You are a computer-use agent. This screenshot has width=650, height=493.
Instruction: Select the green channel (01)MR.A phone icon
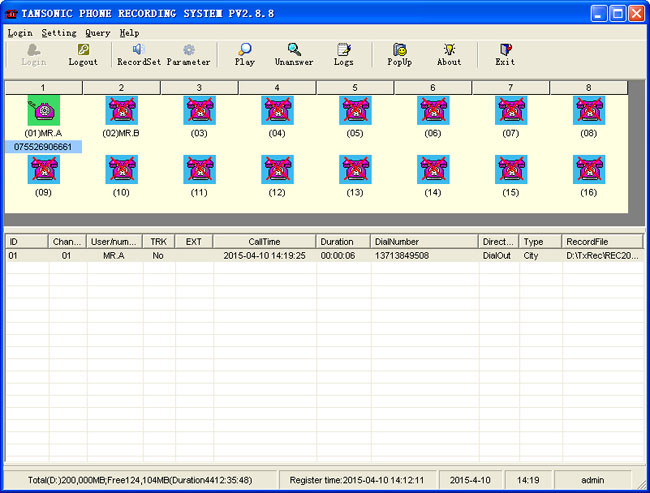(44, 110)
